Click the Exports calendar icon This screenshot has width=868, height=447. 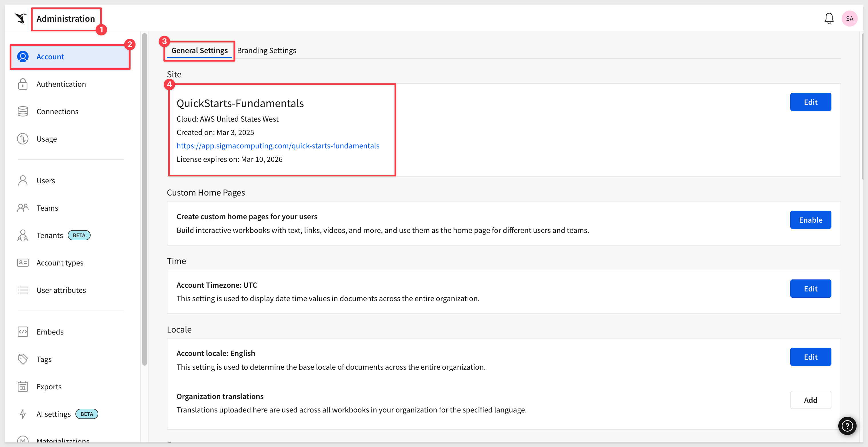(23, 386)
